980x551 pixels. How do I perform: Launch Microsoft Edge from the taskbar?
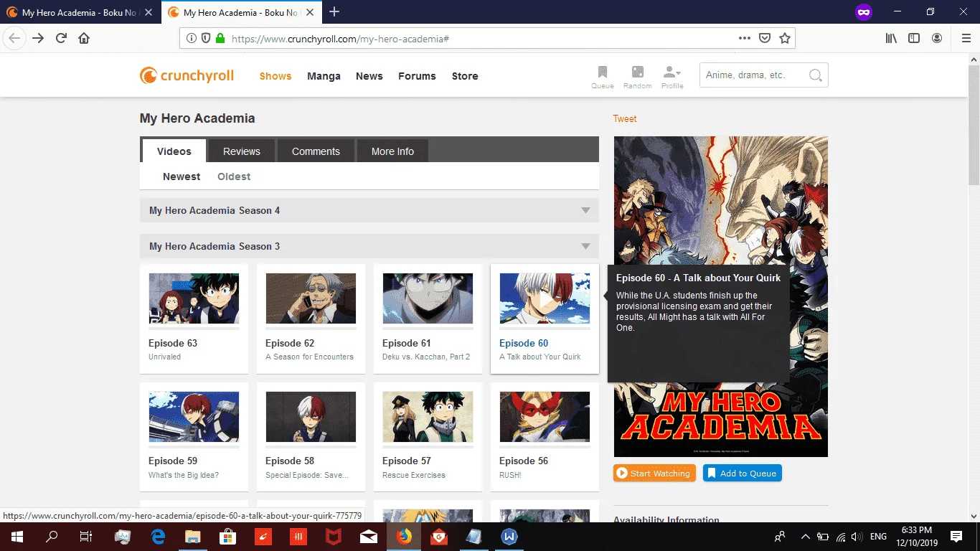(x=158, y=537)
